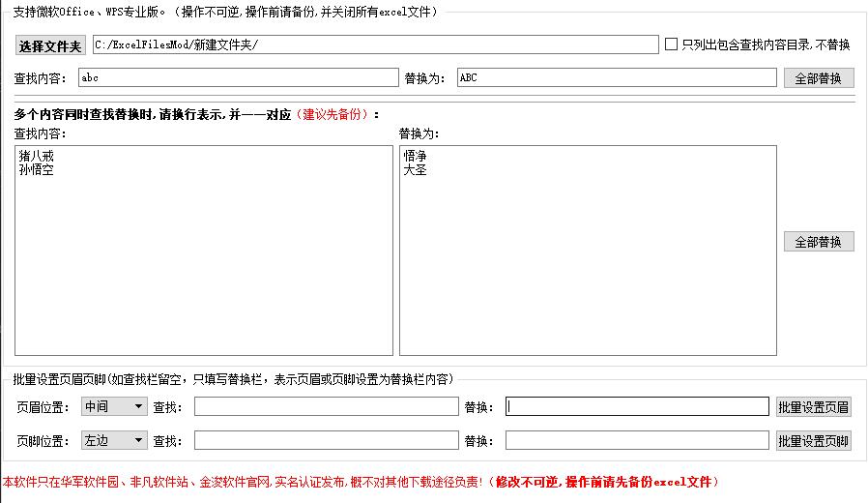Open the 页脚位置 dropdown showing 左边
Viewport: 868px width, 503px height.
(x=114, y=440)
